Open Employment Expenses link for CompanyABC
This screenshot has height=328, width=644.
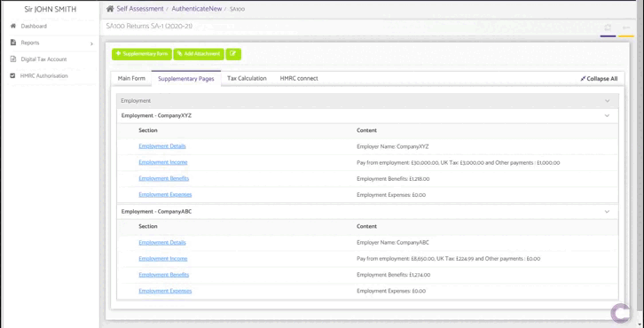[x=165, y=291]
